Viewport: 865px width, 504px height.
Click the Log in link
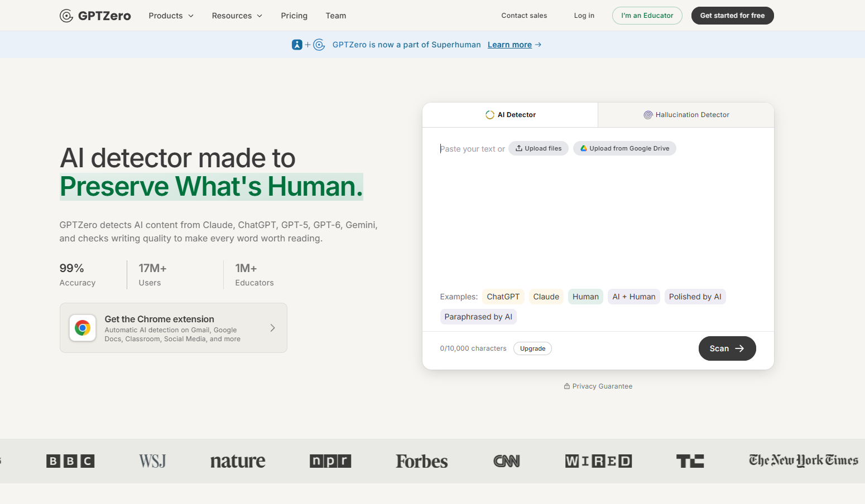coord(584,16)
